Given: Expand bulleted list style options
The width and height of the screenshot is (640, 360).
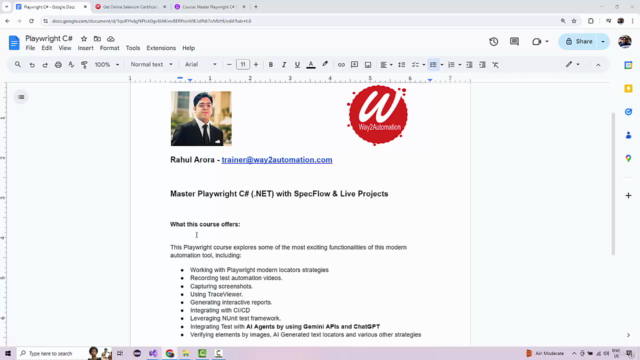Looking at the screenshot, I should tap(442, 65).
